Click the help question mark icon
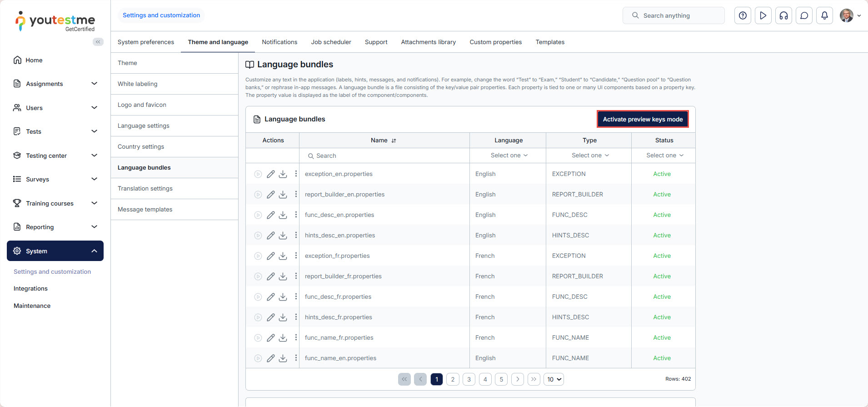868x407 pixels. [743, 15]
